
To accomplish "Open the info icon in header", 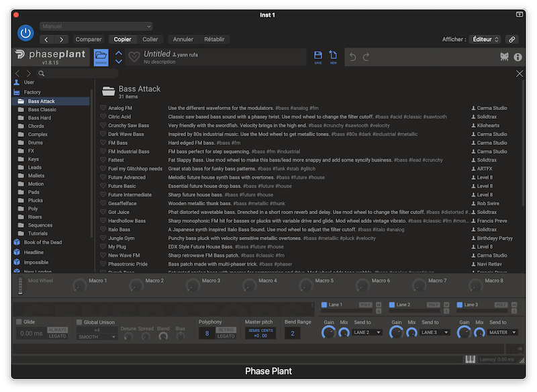I will 518,57.
